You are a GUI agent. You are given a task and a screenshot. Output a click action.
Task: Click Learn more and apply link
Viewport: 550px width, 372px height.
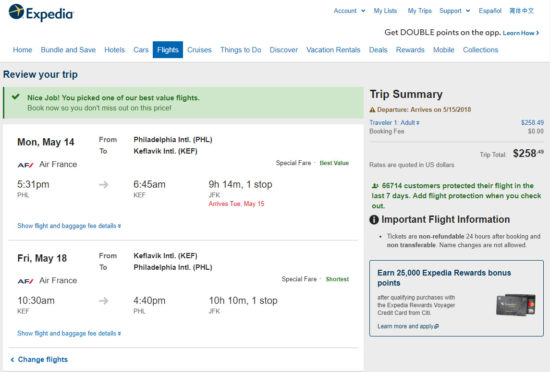[408, 326]
